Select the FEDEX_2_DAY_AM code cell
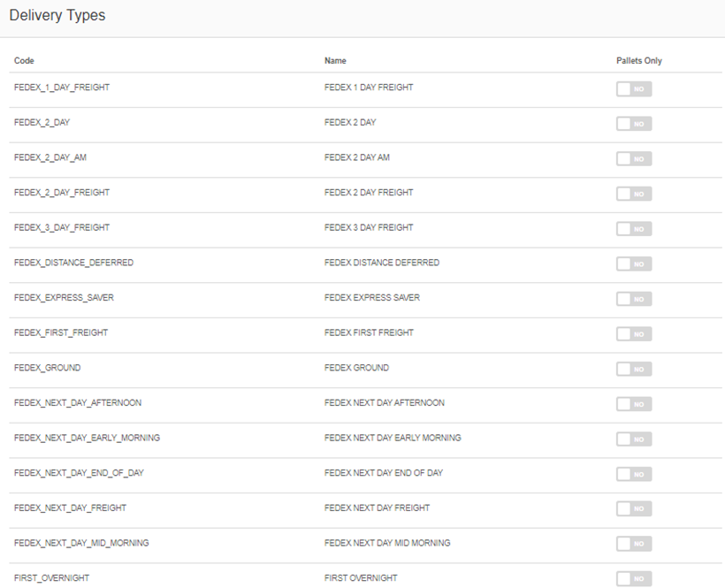Screen dimensions: 725x588 coord(50,157)
